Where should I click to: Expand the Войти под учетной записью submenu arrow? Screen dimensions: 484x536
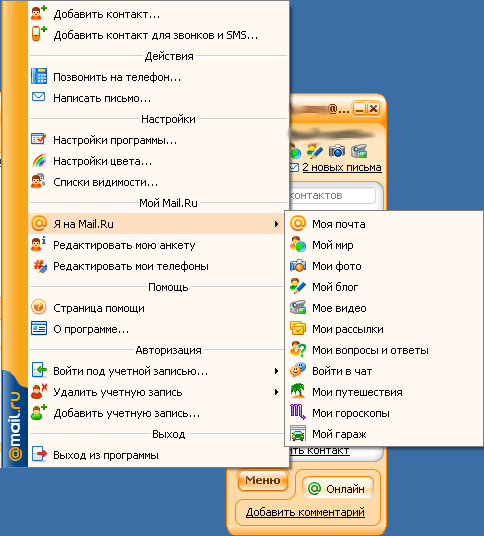point(276,371)
